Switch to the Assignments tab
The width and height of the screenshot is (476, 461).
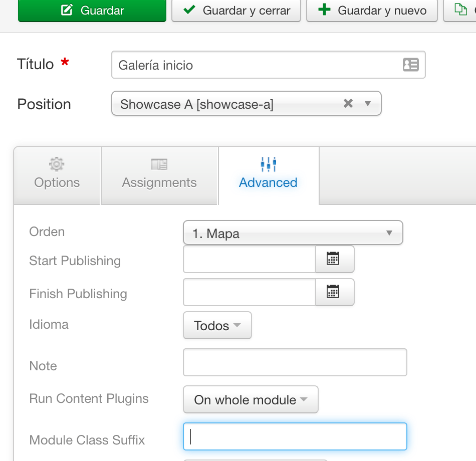pos(159,175)
